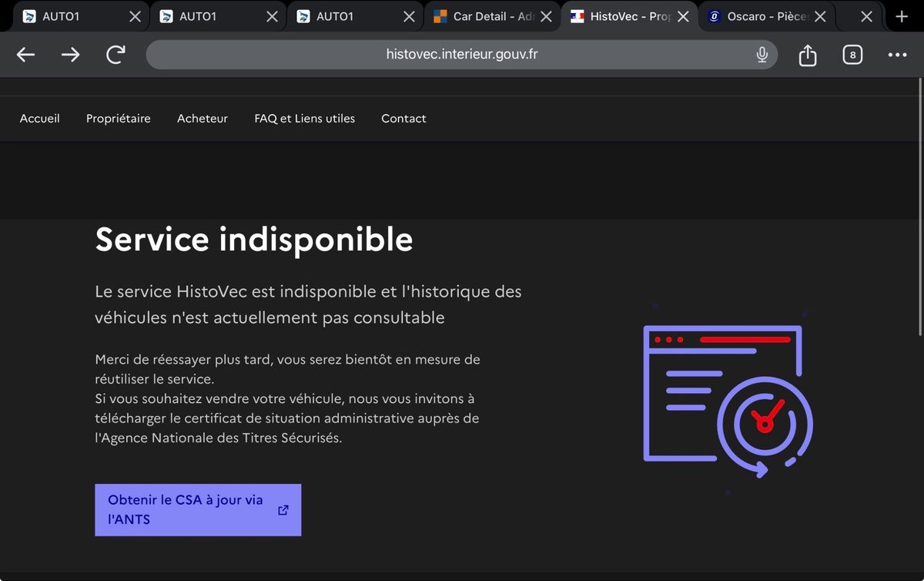Image resolution: width=924 pixels, height=581 pixels.
Task: Click the browser back arrow
Action: point(26,55)
